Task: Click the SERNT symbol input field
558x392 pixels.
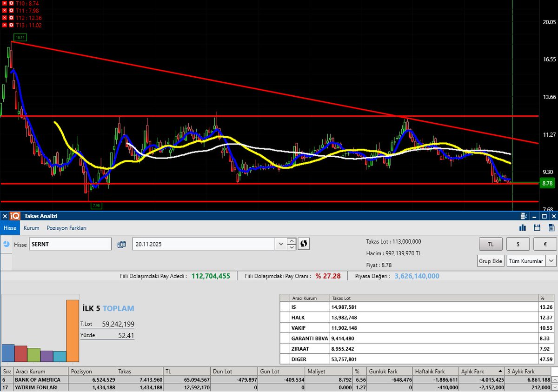Action: [x=70, y=244]
